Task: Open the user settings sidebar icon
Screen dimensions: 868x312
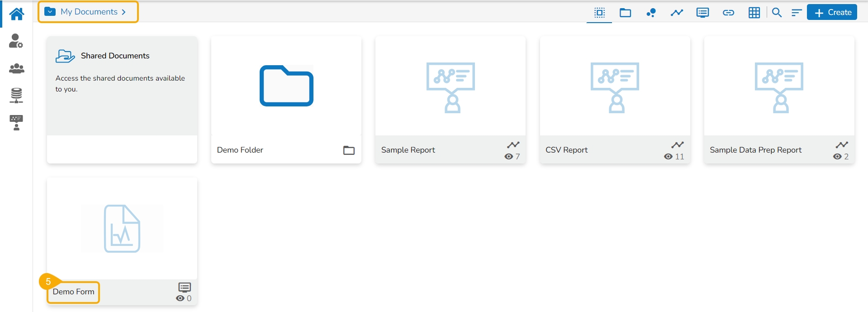Action: [16, 41]
